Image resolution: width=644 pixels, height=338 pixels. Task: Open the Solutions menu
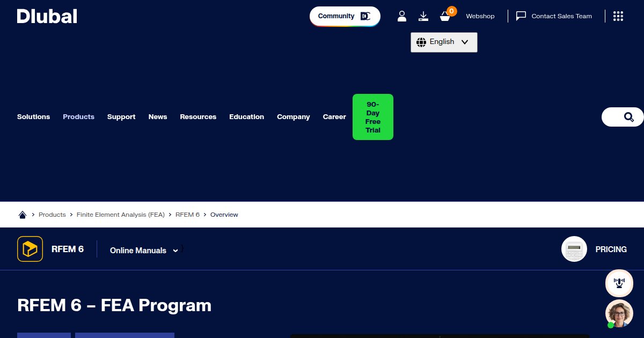pyautogui.click(x=33, y=117)
